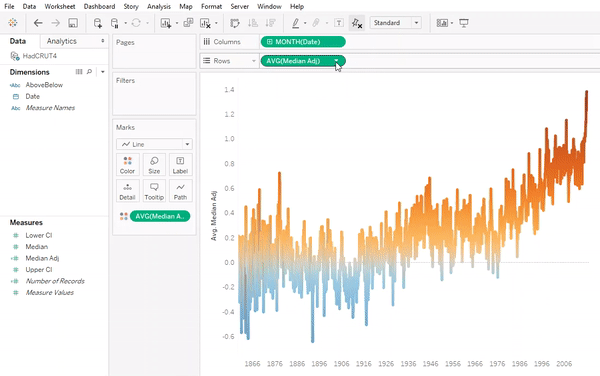Open the Analysis menu

tap(159, 7)
